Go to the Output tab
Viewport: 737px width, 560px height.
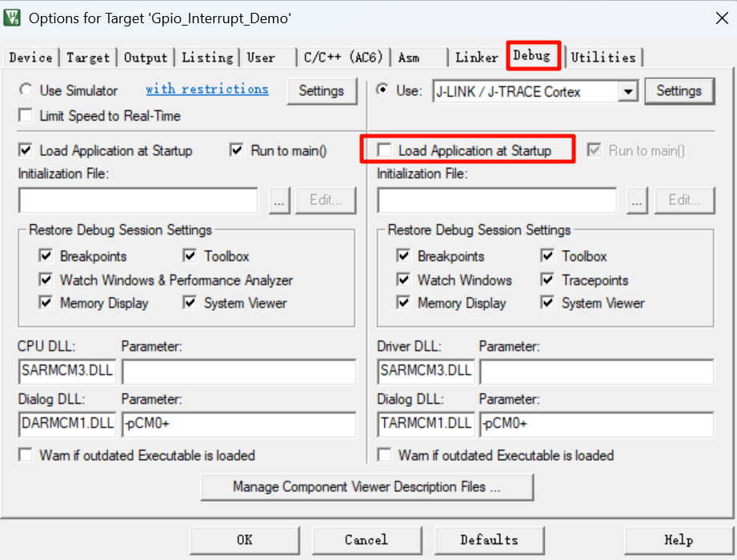pyautogui.click(x=145, y=58)
